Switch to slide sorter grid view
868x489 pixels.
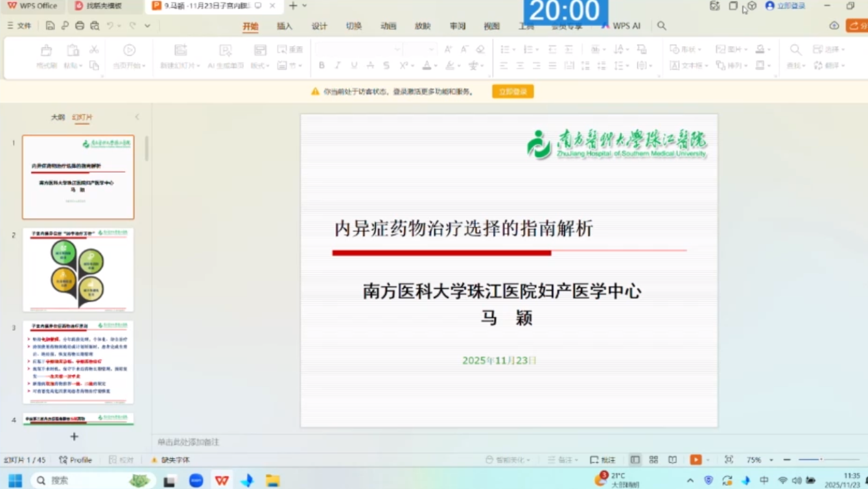653,460
